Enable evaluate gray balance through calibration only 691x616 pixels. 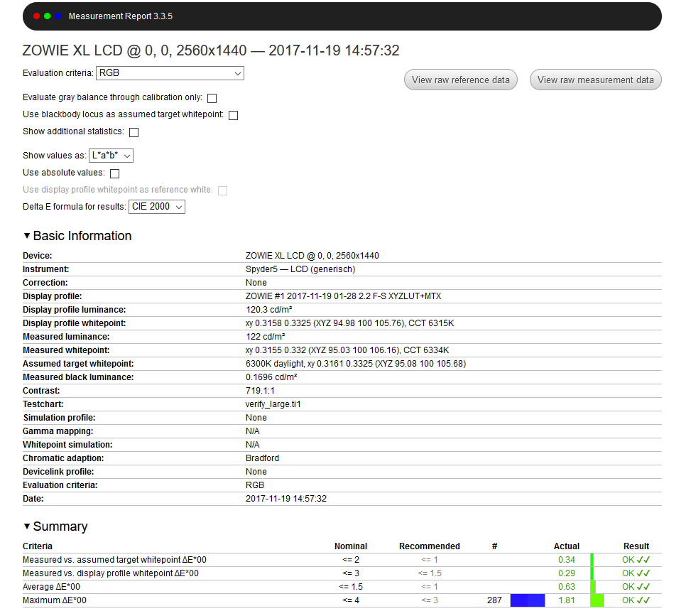pyautogui.click(x=212, y=98)
